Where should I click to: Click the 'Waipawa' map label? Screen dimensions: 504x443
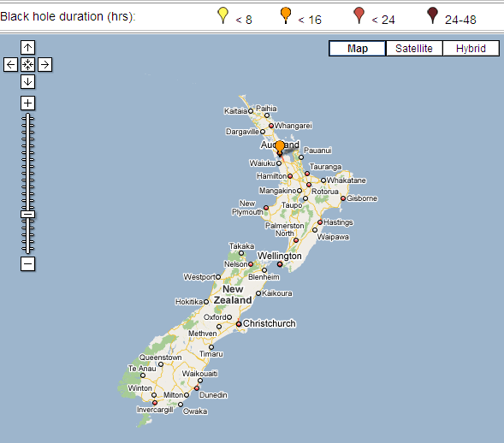333,237
